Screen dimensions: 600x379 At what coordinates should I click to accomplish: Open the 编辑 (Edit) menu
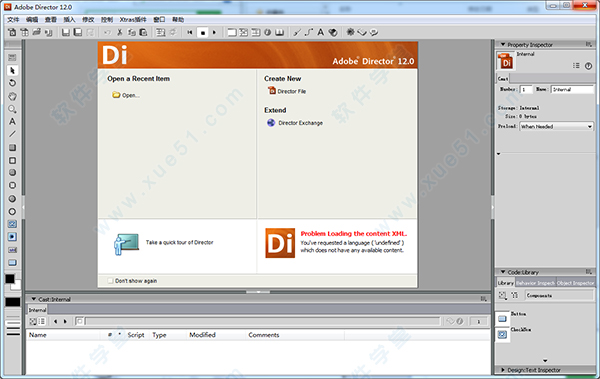pos(32,20)
